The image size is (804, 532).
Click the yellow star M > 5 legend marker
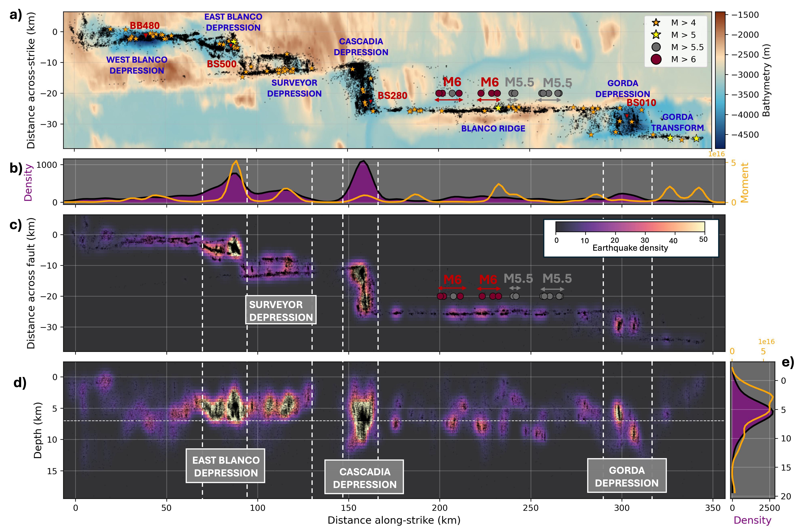[x=656, y=35]
